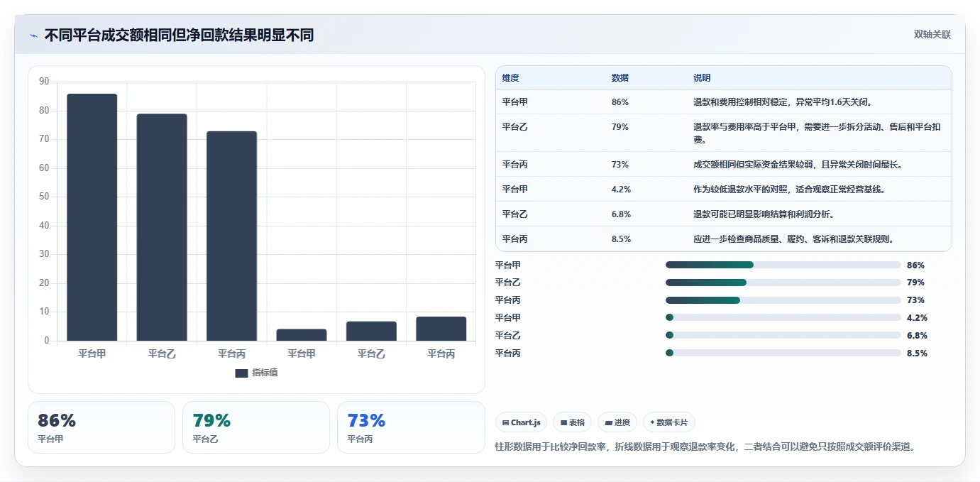
Task: Click the 79% progress bar for 平台乙
Action: click(783, 283)
